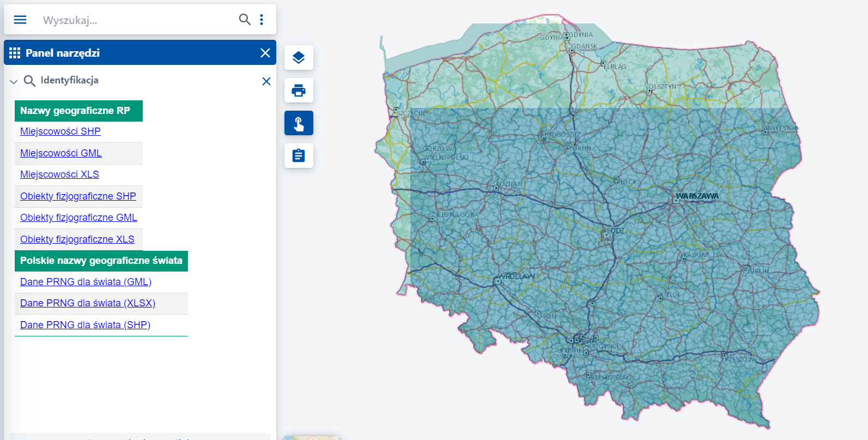Image resolution: width=868 pixels, height=440 pixels.
Task: Open Obiekty fizjograficzne SHP link
Action: click(78, 196)
